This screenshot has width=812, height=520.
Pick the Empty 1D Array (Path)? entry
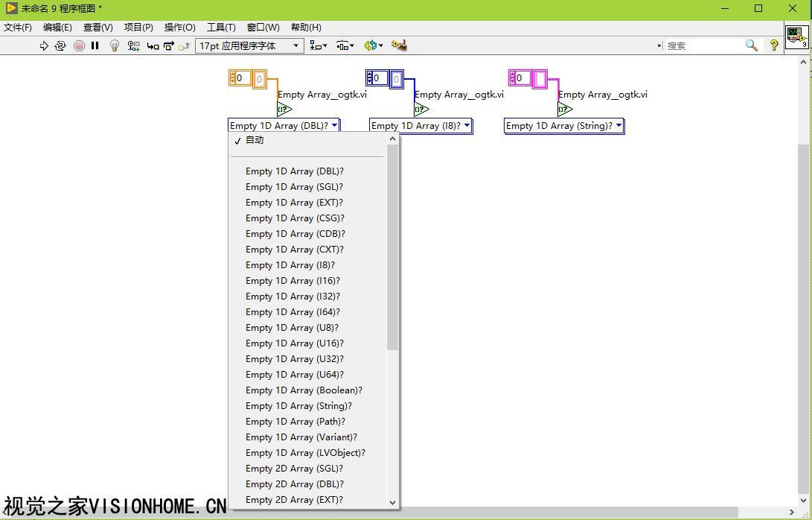pyautogui.click(x=295, y=422)
